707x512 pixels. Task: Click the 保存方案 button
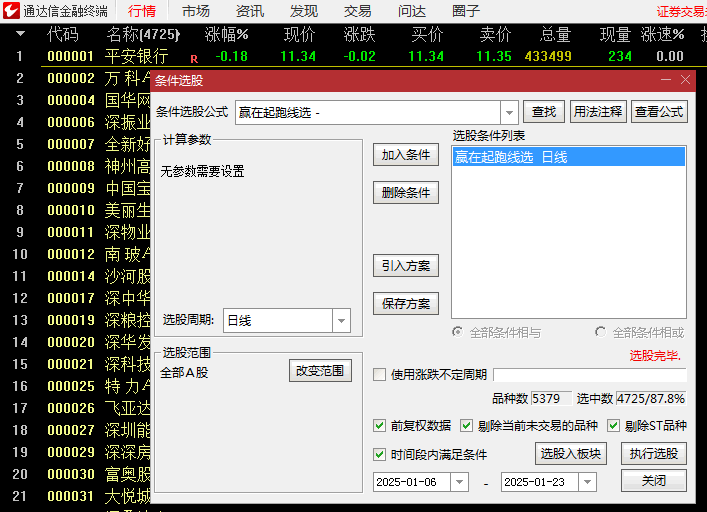(406, 304)
